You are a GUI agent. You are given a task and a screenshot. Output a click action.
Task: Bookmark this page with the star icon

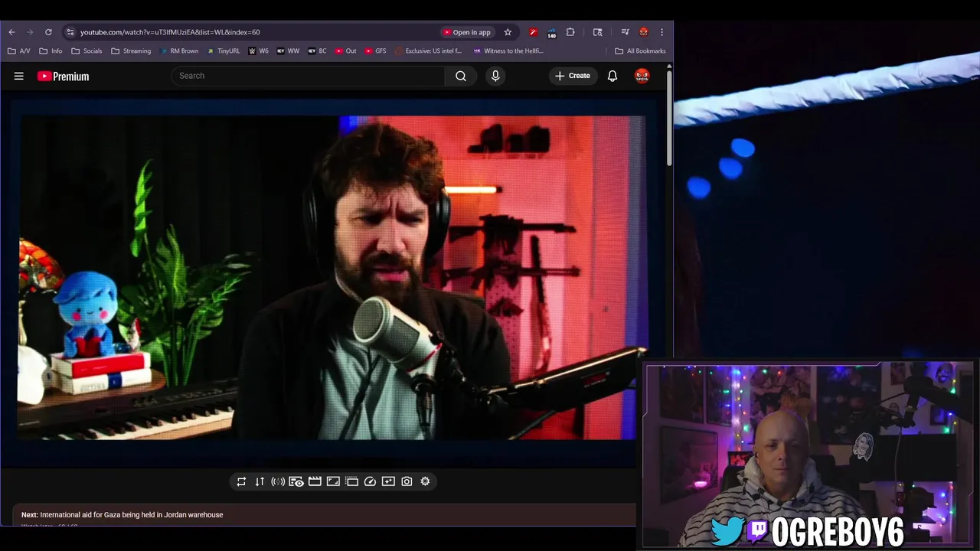508,32
